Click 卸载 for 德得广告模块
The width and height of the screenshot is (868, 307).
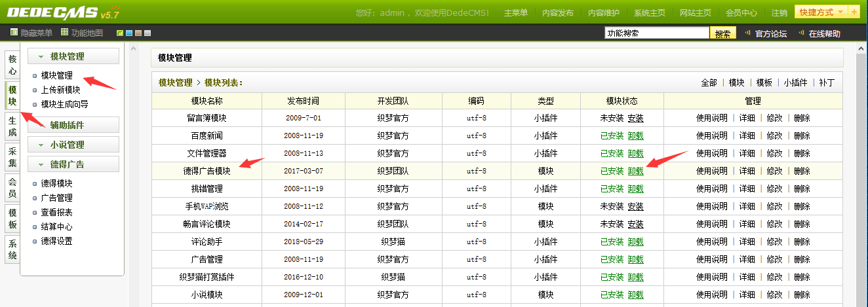pyautogui.click(x=635, y=172)
